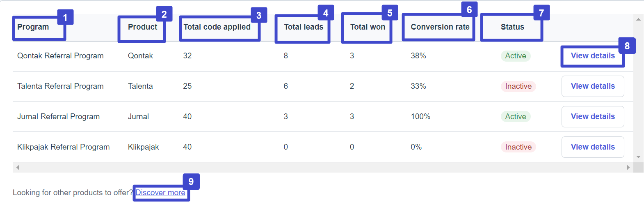Click the Active badge in Qontak row
Image resolution: width=644 pixels, height=203 pixels.
pyautogui.click(x=516, y=56)
